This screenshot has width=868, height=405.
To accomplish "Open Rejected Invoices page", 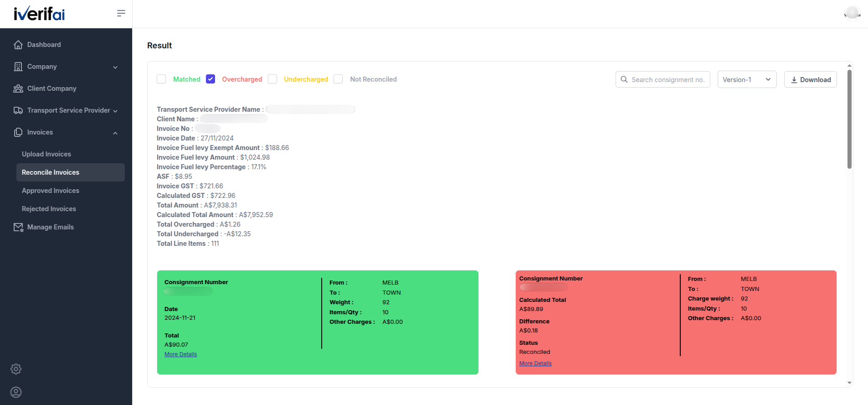I will tap(49, 209).
